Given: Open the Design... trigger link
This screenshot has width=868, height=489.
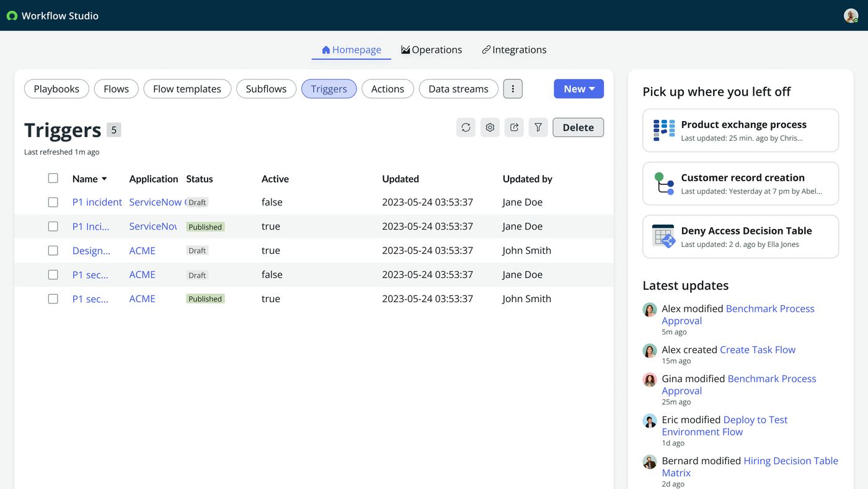Looking at the screenshot, I should point(91,251).
